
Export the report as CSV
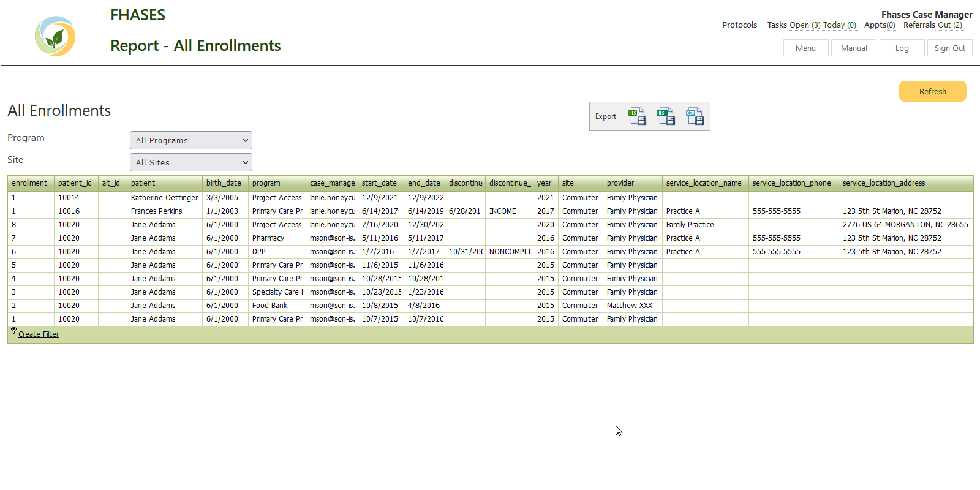pyautogui.click(x=695, y=116)
